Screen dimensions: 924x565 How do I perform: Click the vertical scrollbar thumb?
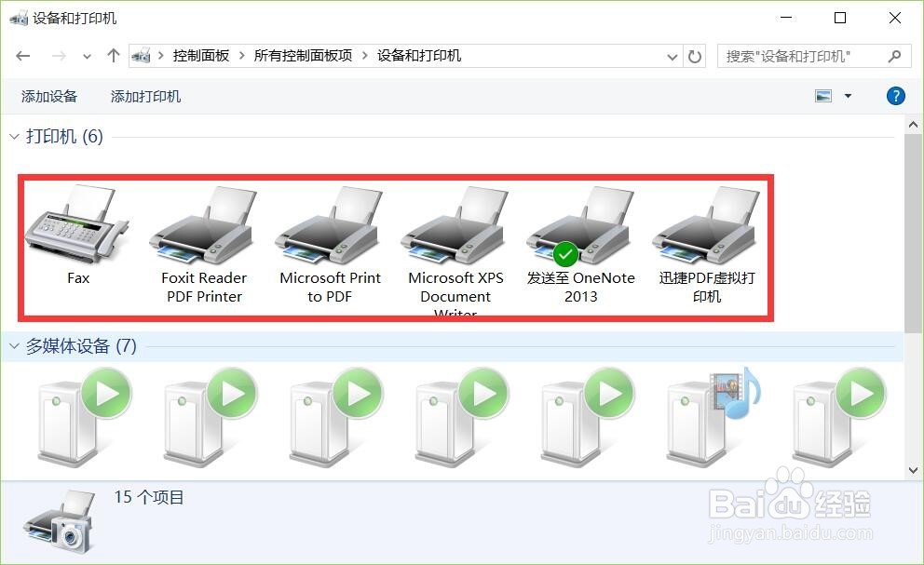tap(914, 234)
